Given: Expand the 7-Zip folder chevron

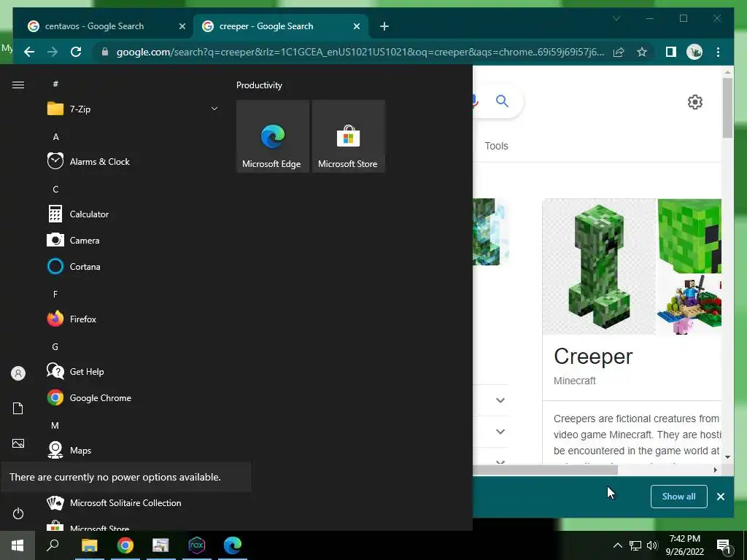Looking at the screenshot, I should click(214, 109).
